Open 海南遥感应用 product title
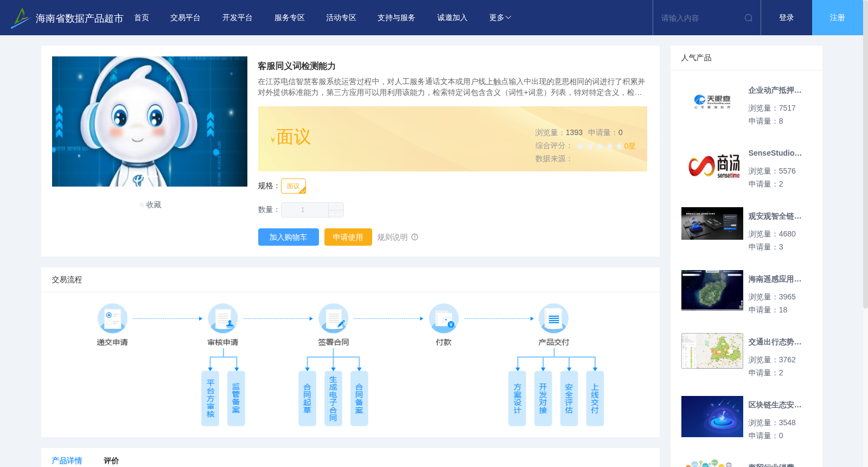The image size is (868, 467). click(x=775, y=279)
